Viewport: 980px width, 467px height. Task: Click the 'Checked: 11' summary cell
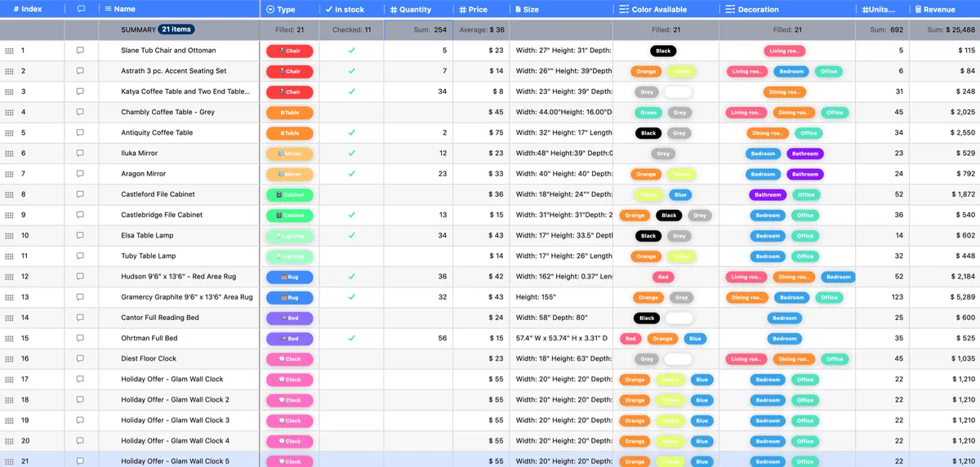pyautogui.click(x=351, y=29)
